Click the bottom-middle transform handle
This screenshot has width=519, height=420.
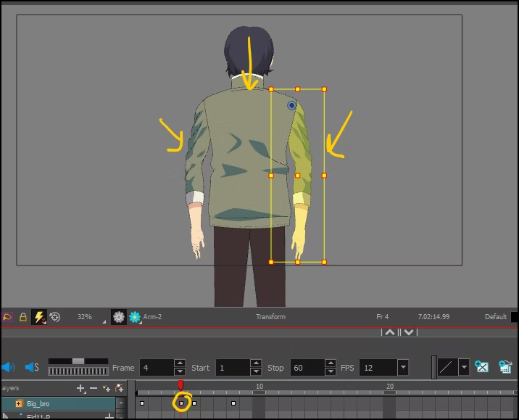click(x=298, y=262)
